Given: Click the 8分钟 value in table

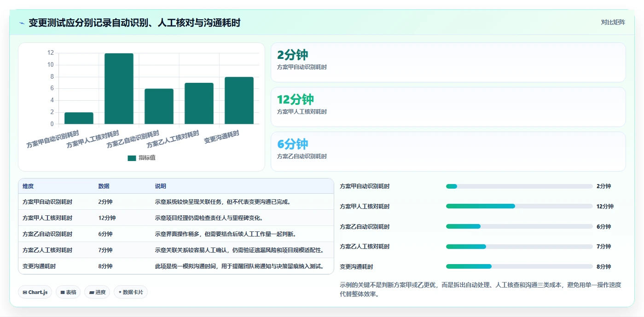Looking at the screenshot, I should pos(105,266).
